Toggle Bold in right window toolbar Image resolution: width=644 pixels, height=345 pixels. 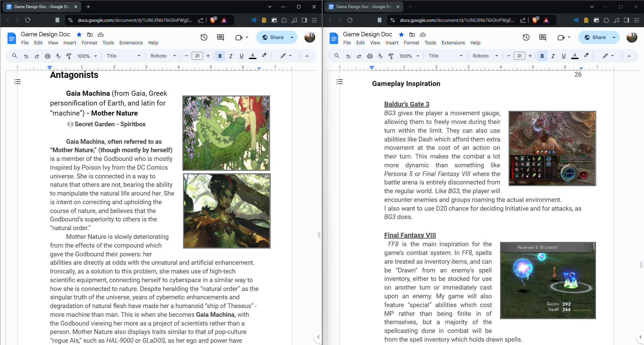(x=542, y=56)
